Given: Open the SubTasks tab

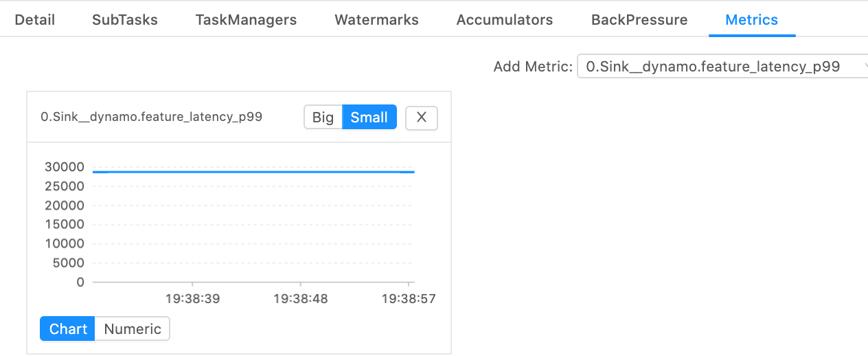Looking at the screenshot, I should coord(125,20).
